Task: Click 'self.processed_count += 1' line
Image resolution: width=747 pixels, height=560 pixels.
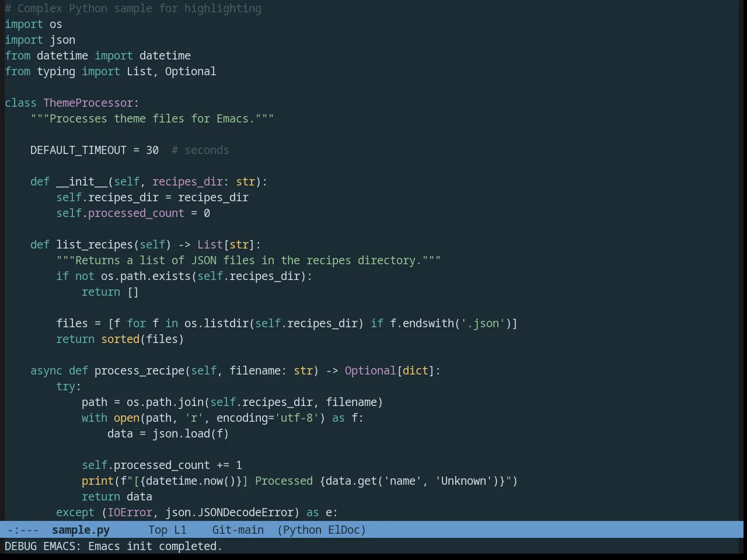Action: coord(162,465)
